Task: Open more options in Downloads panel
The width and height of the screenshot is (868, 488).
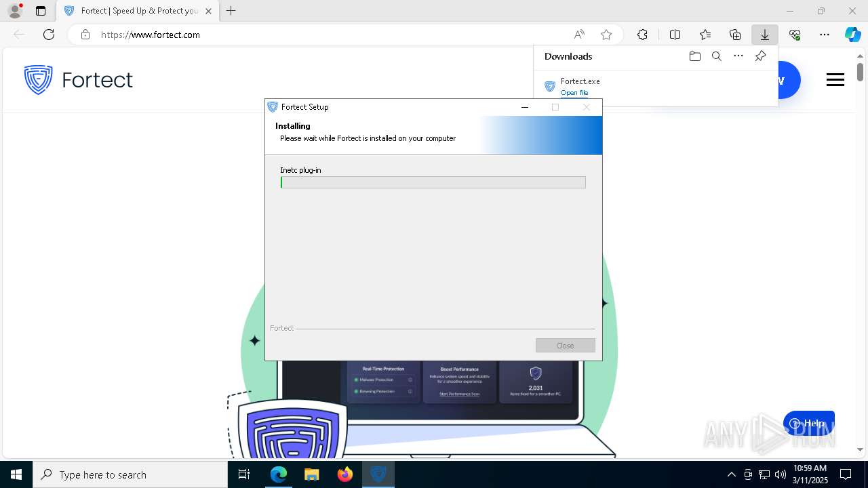Action: pos(738,56)
